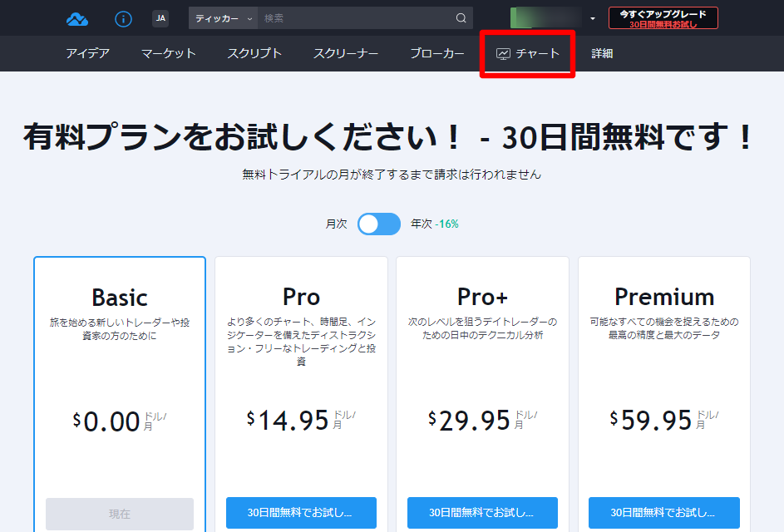Open the JA language selector
The height and width of the screenshot is (532, 784).
click(160, 18)
